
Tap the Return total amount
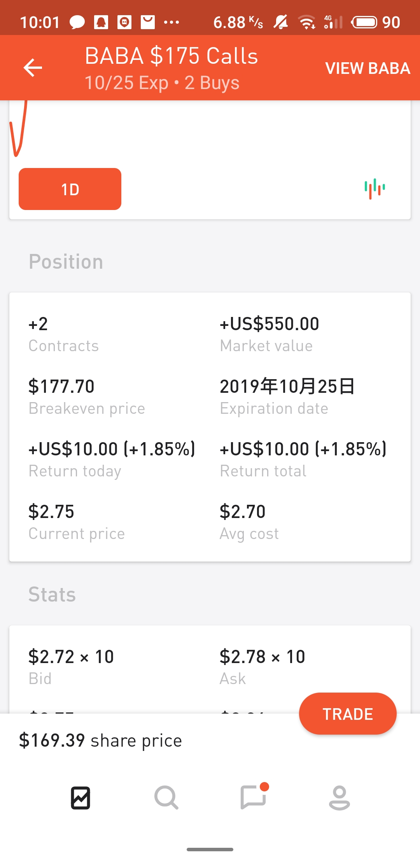[303, 449]
